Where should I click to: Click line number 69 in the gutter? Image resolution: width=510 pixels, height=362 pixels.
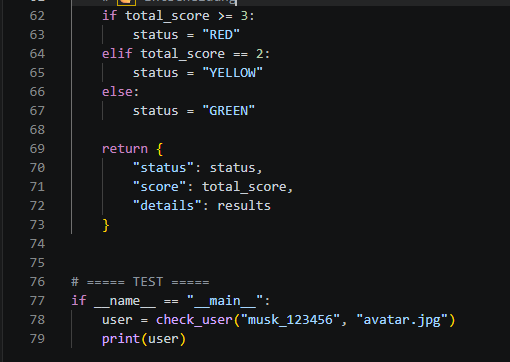(x=37, y=149)
